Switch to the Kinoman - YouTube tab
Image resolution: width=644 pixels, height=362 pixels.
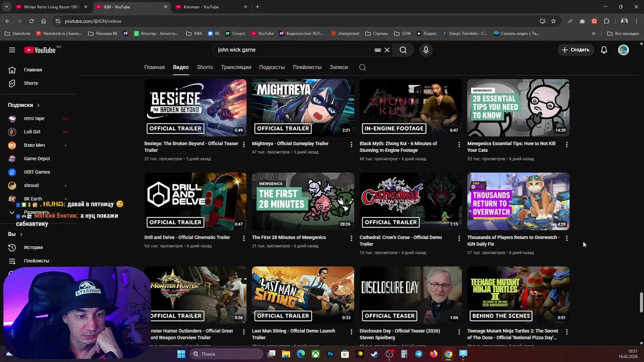pos(211,7)
